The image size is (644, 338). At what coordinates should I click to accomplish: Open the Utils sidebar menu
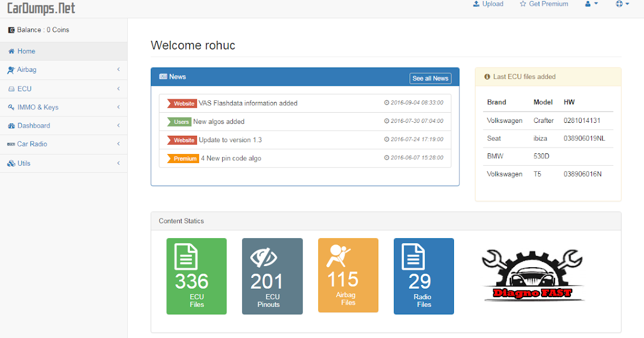[x=63, y=163]
